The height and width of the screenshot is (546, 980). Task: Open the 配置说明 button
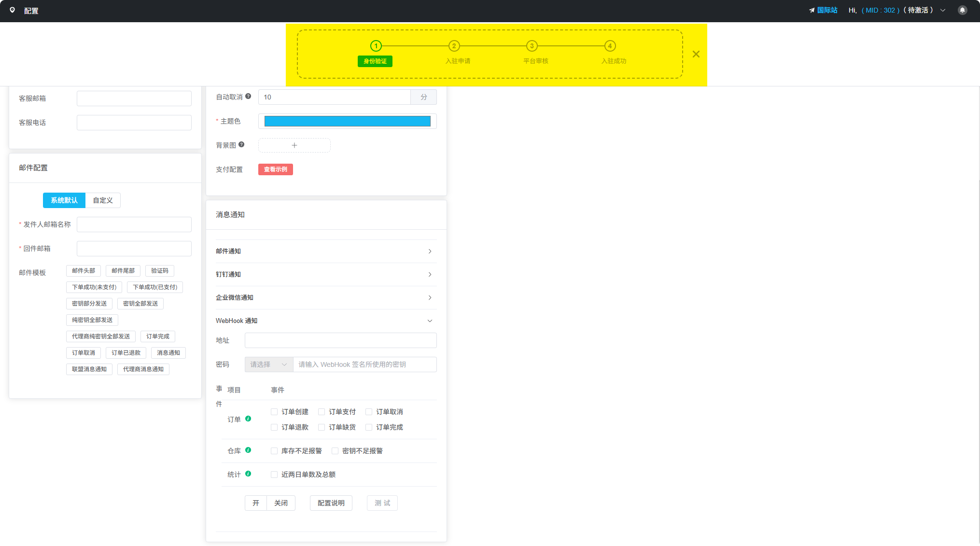tap(331, 503)
